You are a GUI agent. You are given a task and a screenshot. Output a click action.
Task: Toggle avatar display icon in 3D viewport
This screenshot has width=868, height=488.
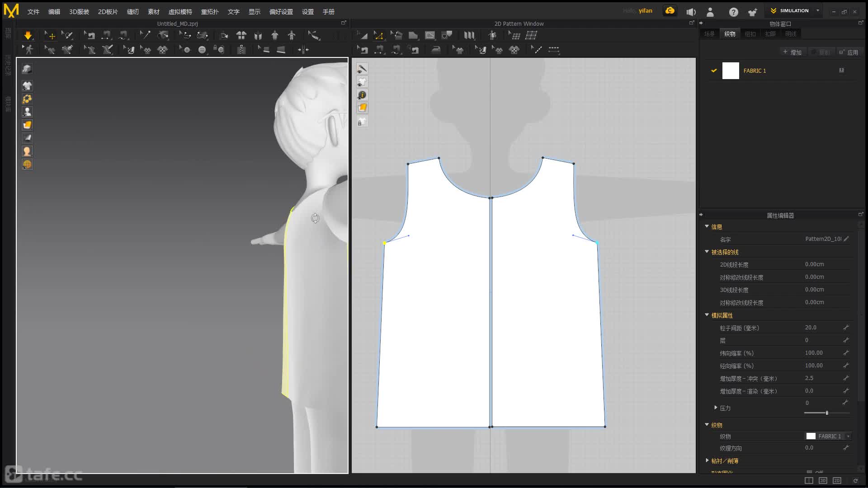click(x=27, y=112)
